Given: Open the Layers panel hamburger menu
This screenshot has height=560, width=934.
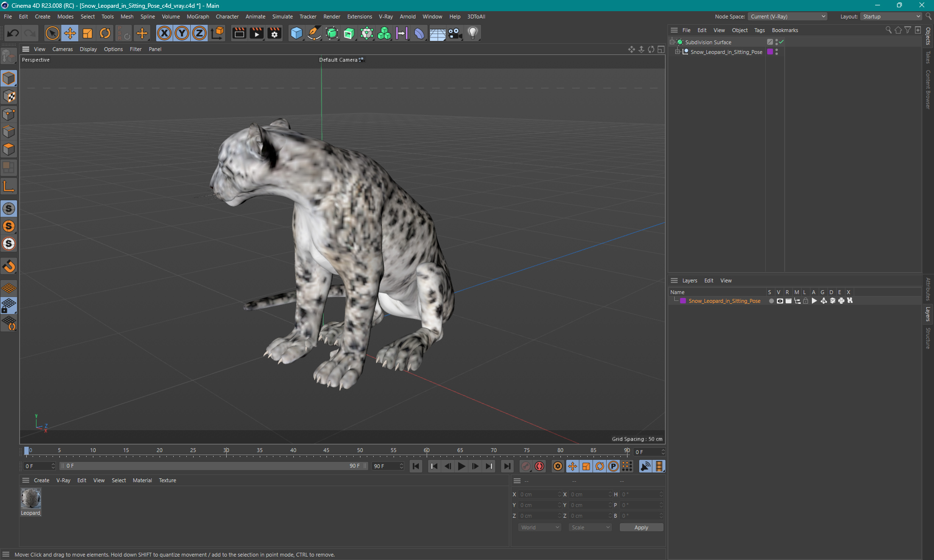Looking at the screenshot, I should [x=674, y=280].
